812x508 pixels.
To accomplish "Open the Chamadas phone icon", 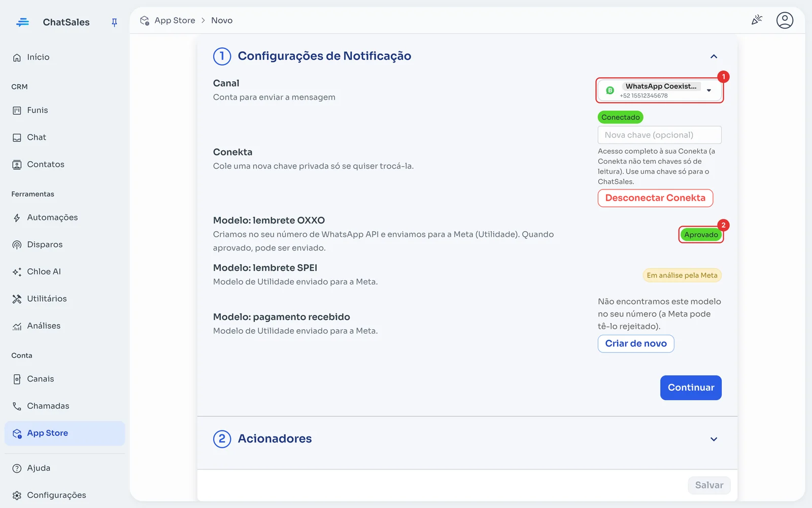I will pyautogui.click(x=17, y=406).
